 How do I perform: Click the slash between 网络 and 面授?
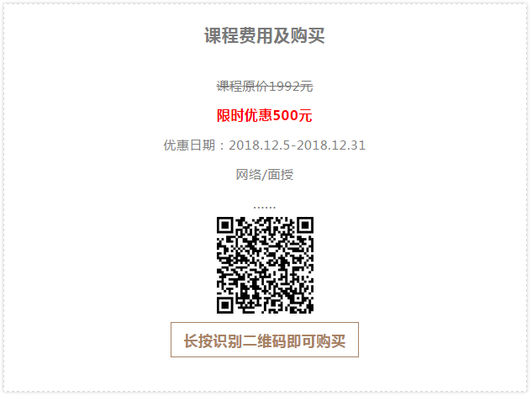click(265, 175)
